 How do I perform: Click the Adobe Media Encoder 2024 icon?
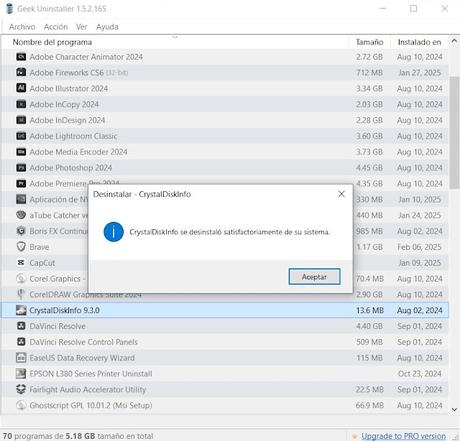[21, 152]
